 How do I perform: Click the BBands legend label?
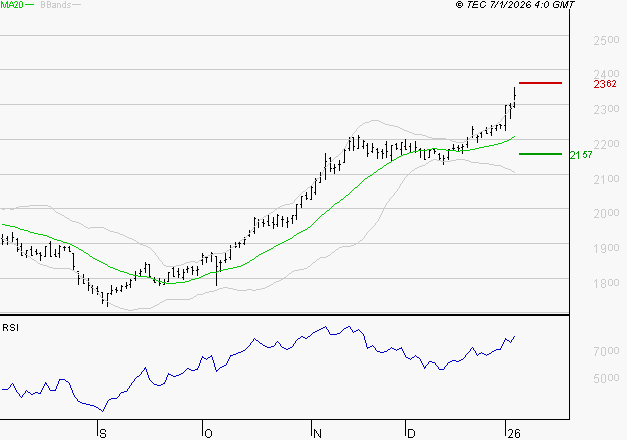[x=55, y=5]
